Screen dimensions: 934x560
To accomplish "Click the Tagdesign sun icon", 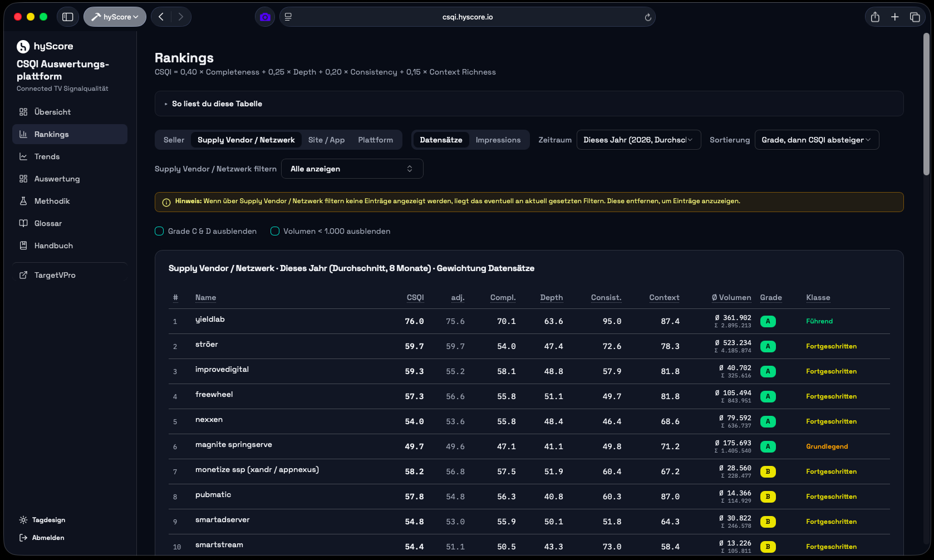I will [23, 520].
